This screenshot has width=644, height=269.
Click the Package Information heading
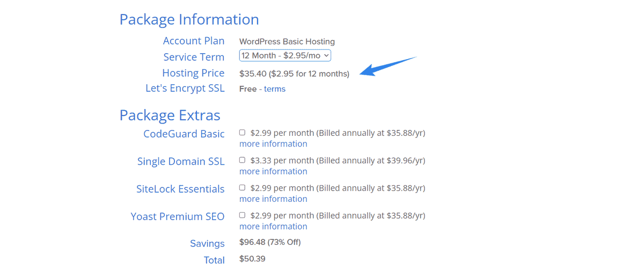tap(189, 19)
